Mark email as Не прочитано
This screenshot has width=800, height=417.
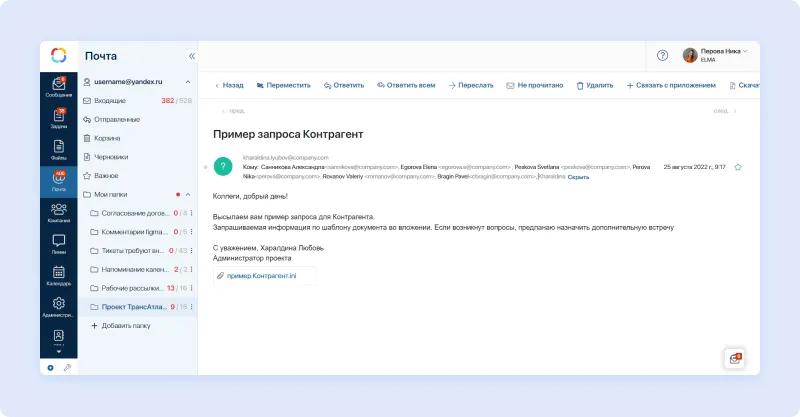click(535, 85)
